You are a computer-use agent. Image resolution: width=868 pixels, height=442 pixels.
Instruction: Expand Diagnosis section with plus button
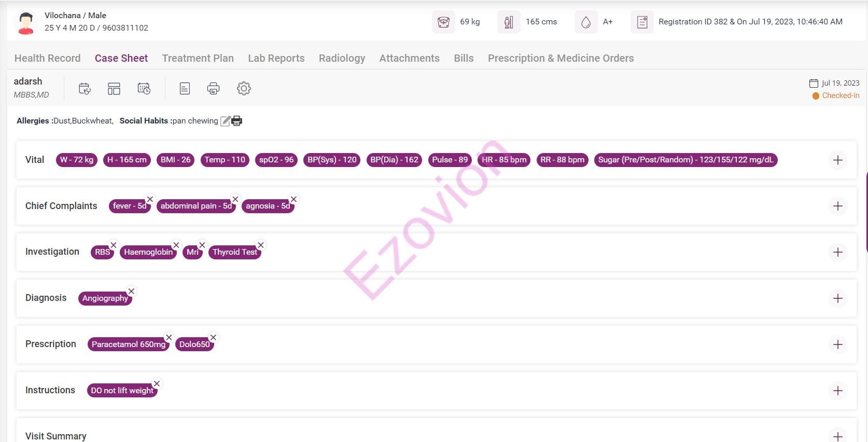837,298
